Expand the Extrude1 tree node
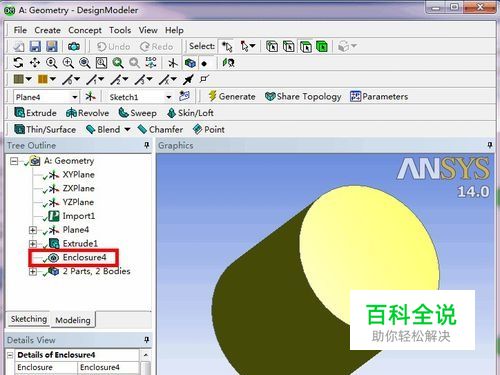This screenshot has width=500, height=375. click(33, 244)
